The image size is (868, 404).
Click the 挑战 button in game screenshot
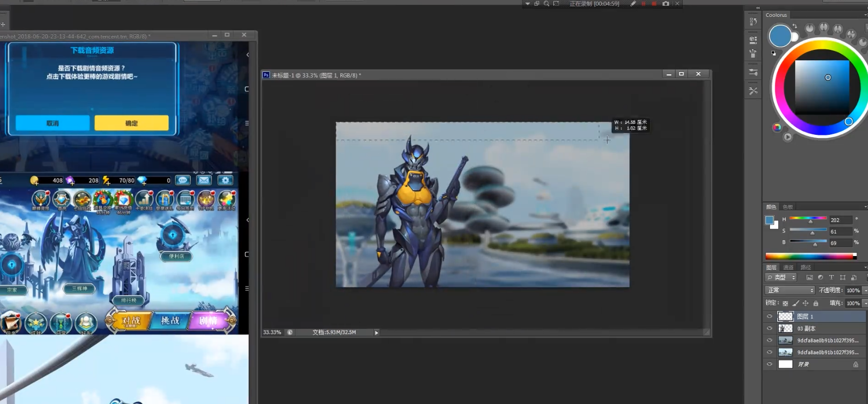(170, 321)
